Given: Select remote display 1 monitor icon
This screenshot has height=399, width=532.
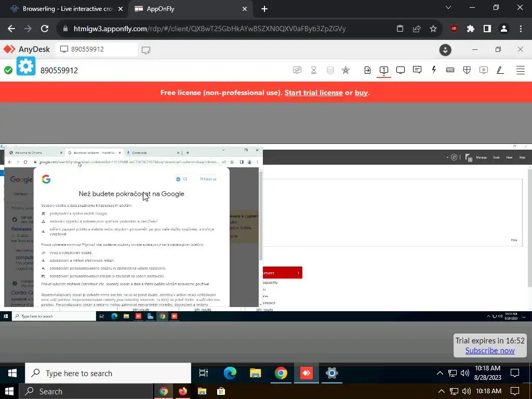Looking at the screenshot, I should 384,70.
